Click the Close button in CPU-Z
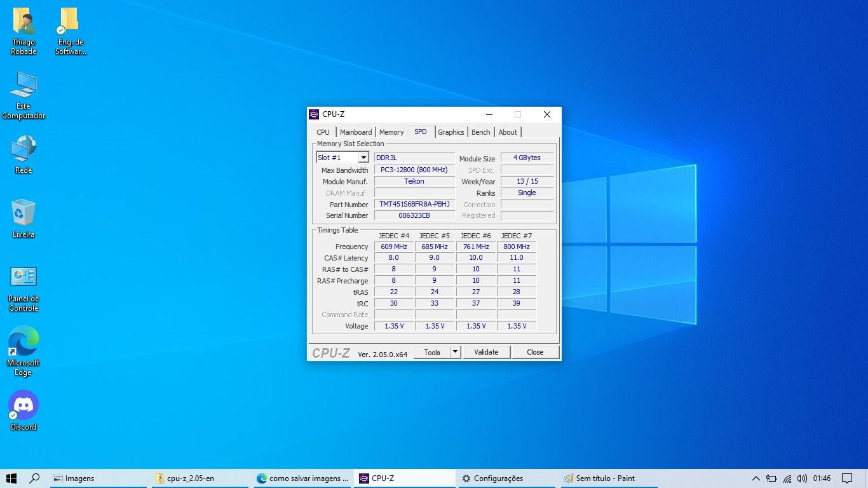Image resolution: width=868 pixels, height=488 pixels. (x=535, y=352)
